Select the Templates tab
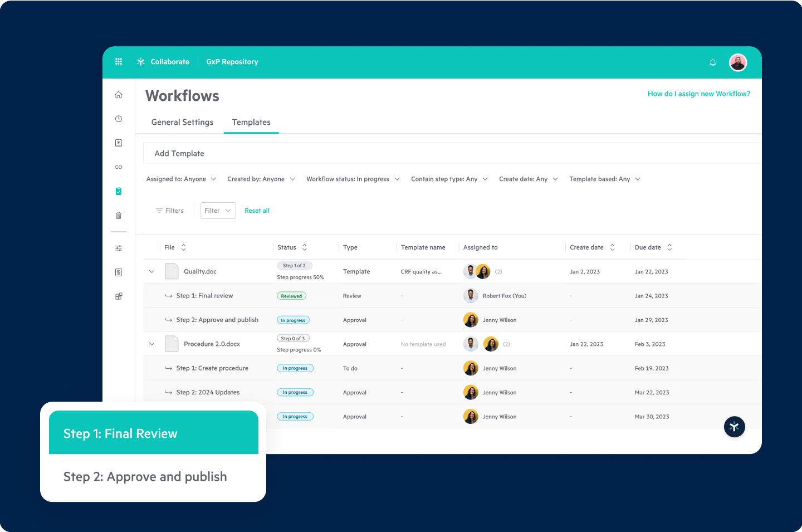Image resolution: width=802 pixels, height=532 pixels. (x=251, y=122)
